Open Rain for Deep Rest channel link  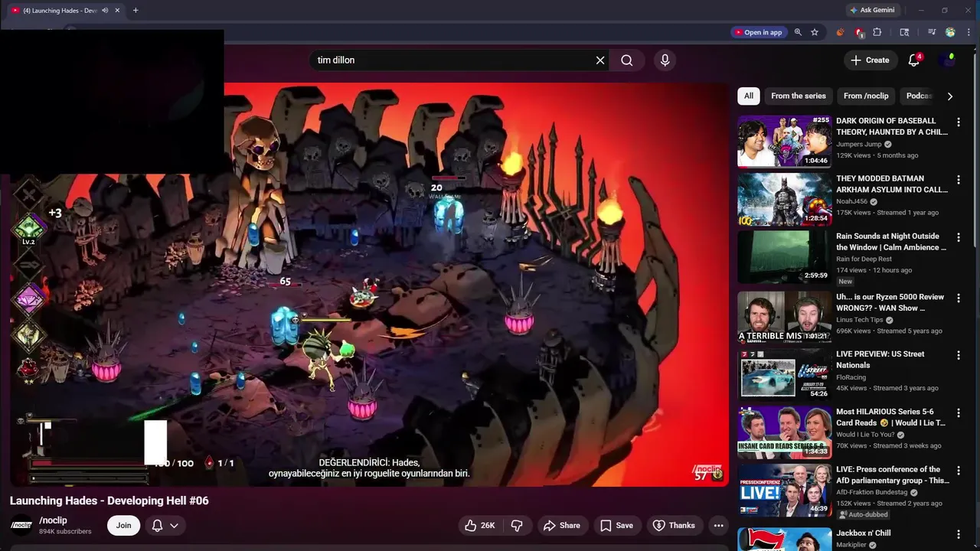pos(864,259)
